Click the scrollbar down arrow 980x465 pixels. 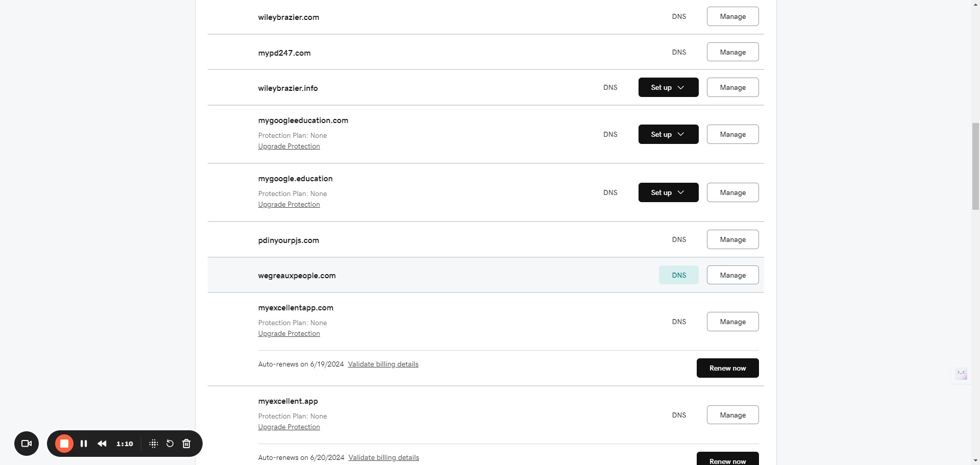pyautogui.click(x=975, y=460)
